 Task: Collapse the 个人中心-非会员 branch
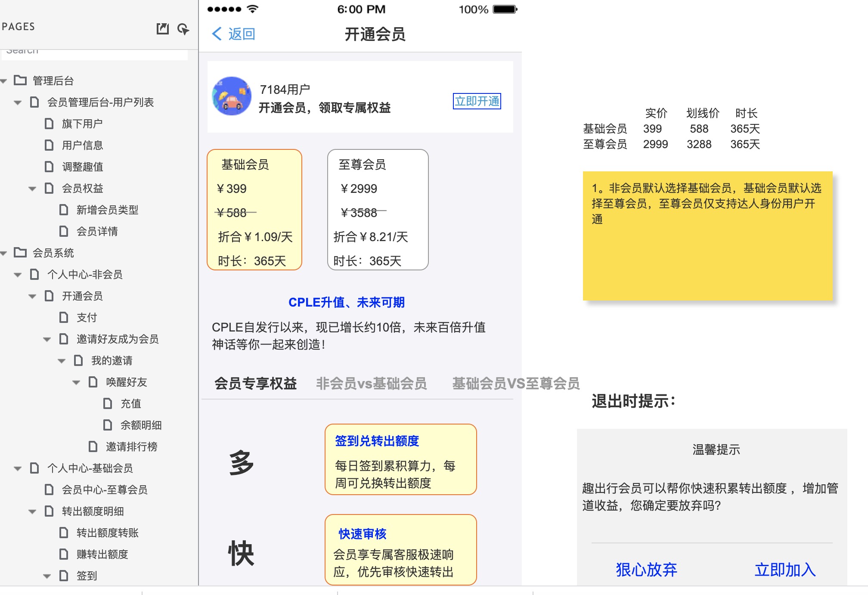click(x=17, y=275)
